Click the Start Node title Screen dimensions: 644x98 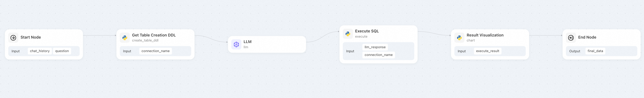tap(31, 37)
